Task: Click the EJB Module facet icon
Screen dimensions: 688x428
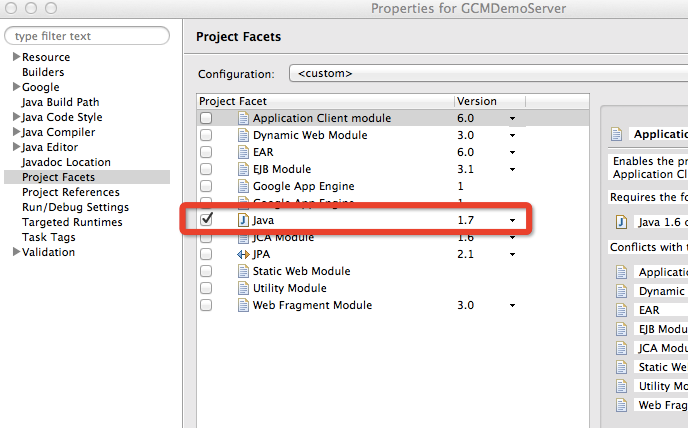Action: point(243,169)
